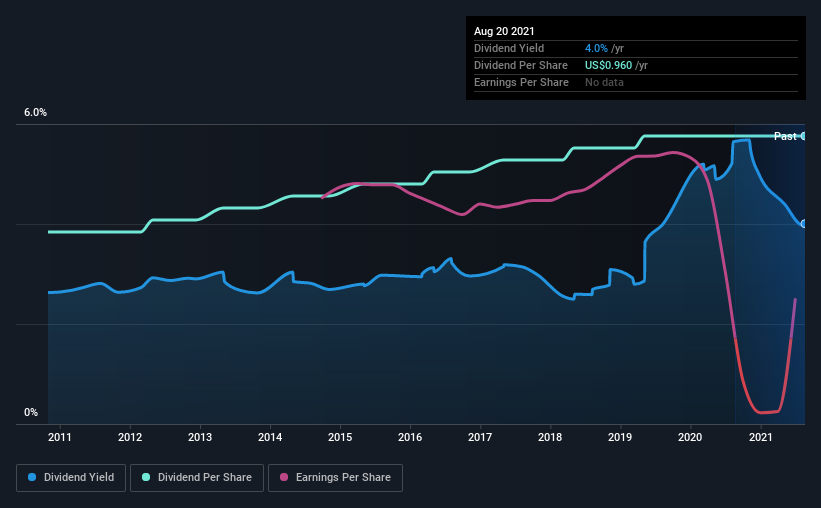Click the 2015 label on the x-axis
The image size is (821, 508).
340,437
